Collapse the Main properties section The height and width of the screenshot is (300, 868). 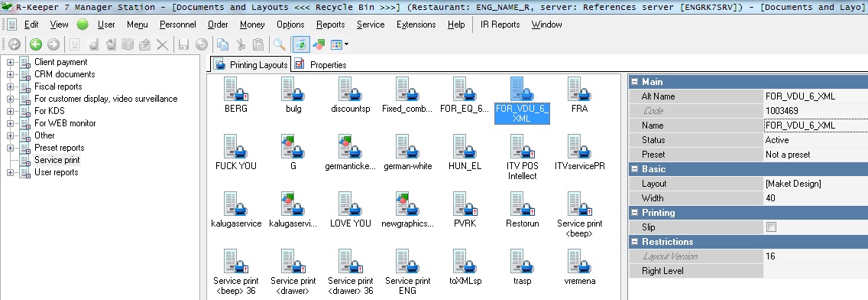point(635,82)
